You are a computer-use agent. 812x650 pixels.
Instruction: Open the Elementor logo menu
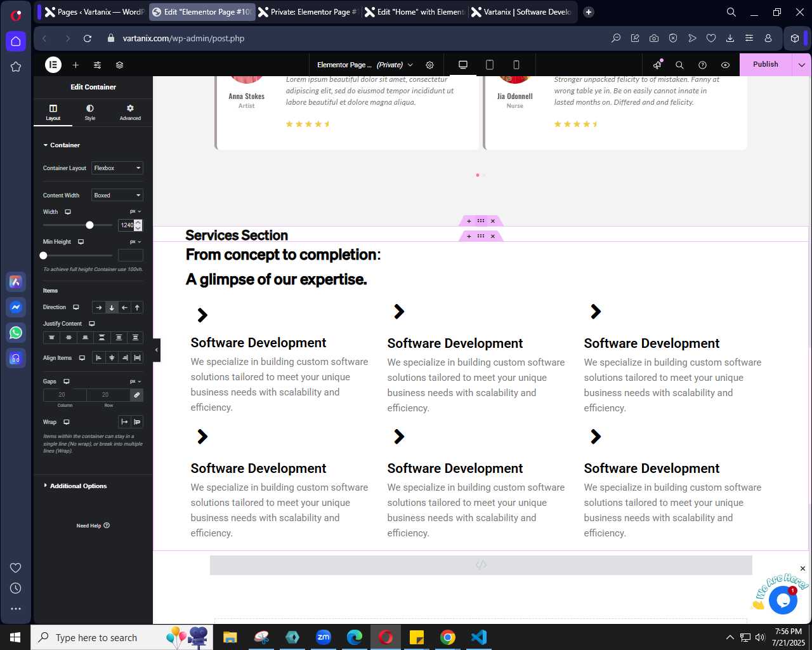coord(53,64)
